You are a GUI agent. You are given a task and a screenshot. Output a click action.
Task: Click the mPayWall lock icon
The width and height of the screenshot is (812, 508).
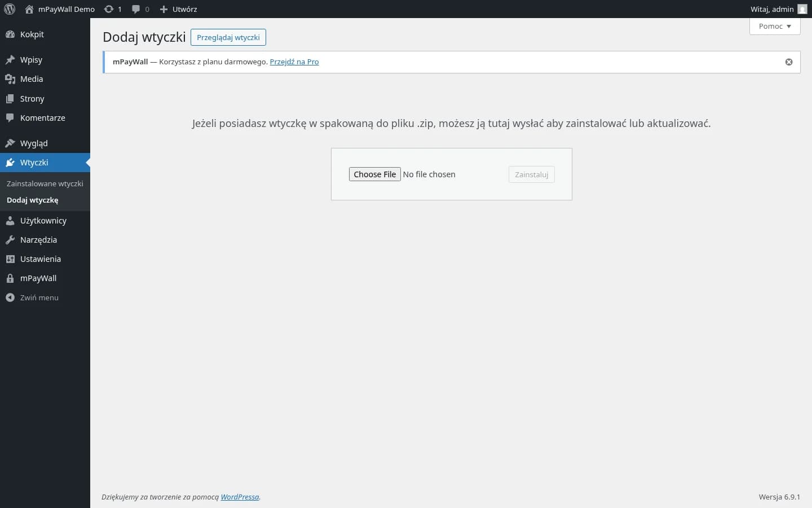point(10,278)
